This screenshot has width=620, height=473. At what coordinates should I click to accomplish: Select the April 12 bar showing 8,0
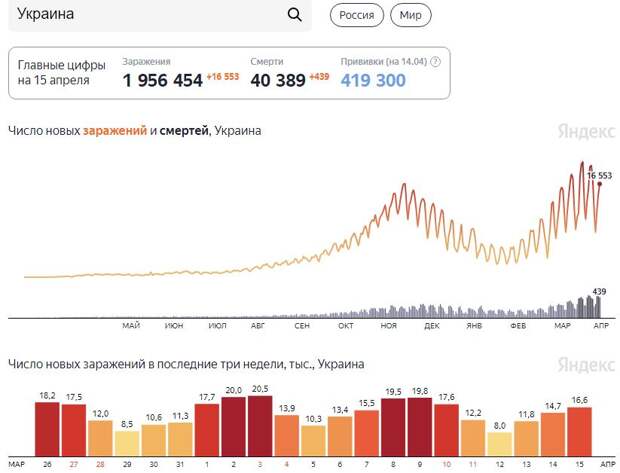tap(499, 444)
